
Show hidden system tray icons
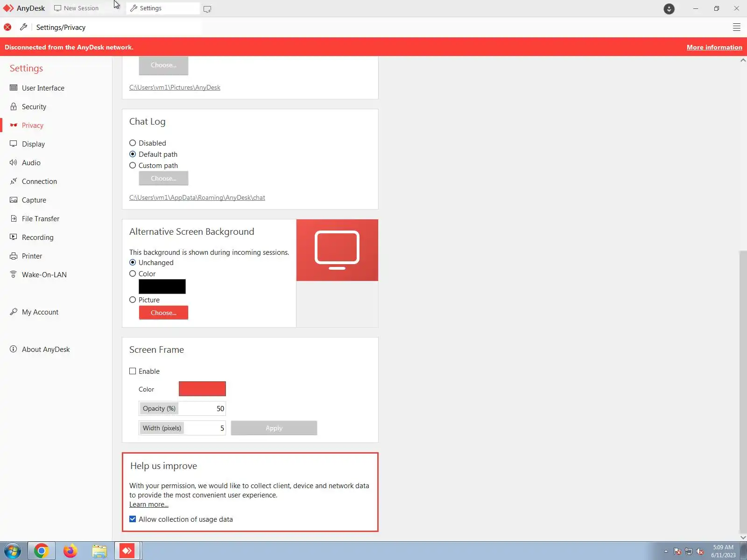click(666, 552)
